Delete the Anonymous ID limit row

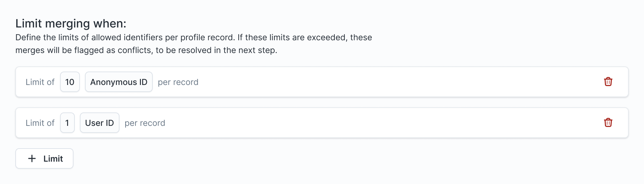[x=608, y=82]
